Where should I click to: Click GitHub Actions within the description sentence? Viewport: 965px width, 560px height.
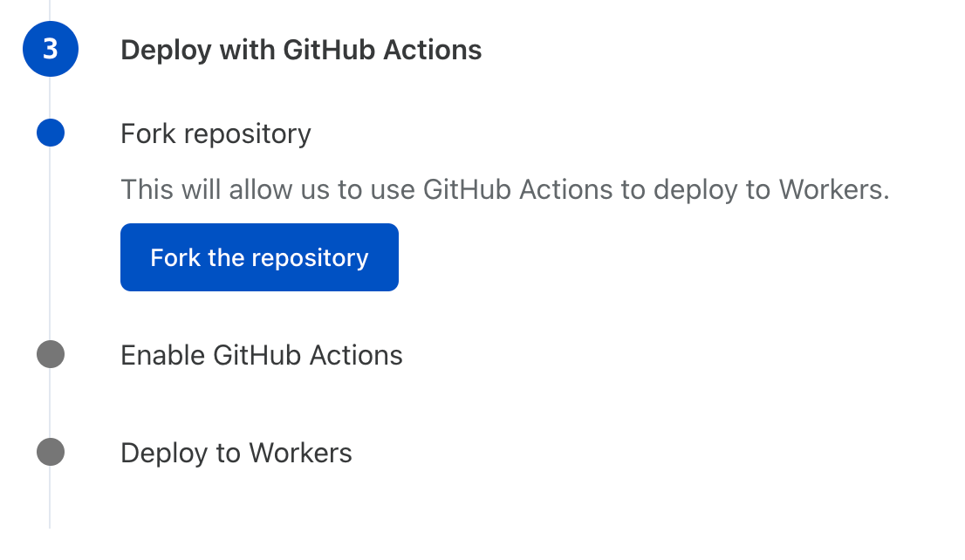coord(517,189)
